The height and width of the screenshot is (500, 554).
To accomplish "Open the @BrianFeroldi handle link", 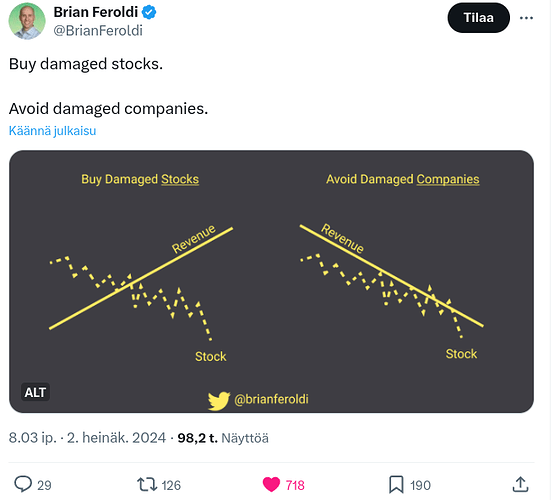I will click(98, 31).
